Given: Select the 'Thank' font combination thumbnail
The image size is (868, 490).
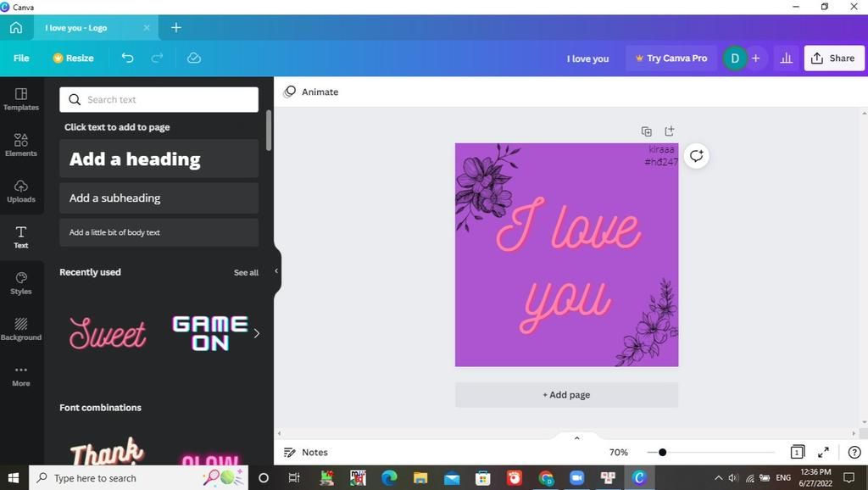Looking at the screenshot, I should coord(108,449).
